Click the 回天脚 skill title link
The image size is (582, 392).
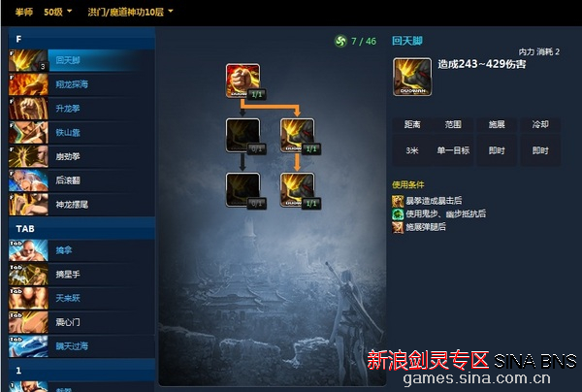(407, 41)
